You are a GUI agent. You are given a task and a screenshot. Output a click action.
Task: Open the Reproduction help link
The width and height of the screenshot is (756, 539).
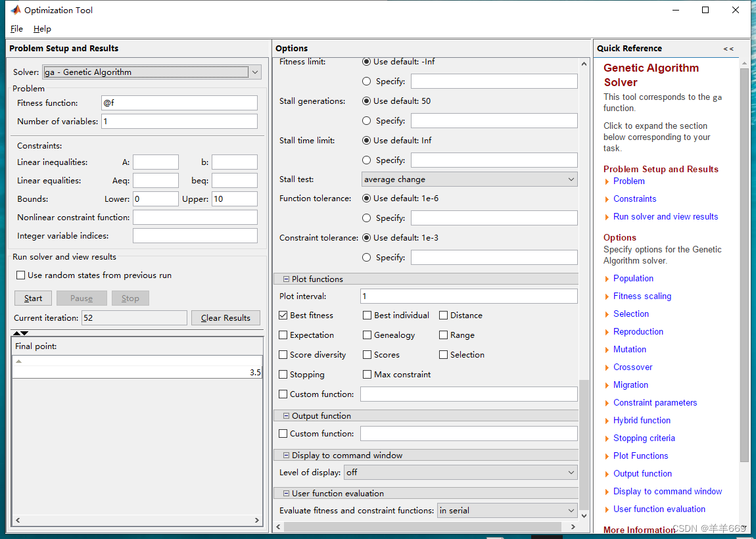638,332
